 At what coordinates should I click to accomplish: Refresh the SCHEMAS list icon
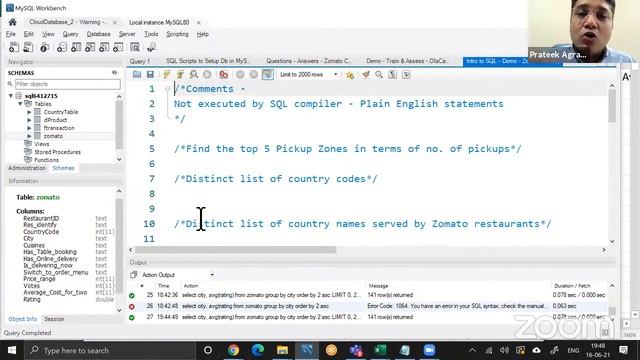pos(115,73)
